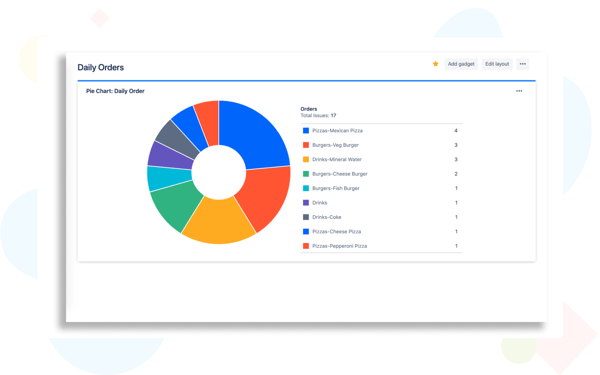
Task: Select the Burgers-Veg Burger red legend swatch
Action: pos(306,145)
